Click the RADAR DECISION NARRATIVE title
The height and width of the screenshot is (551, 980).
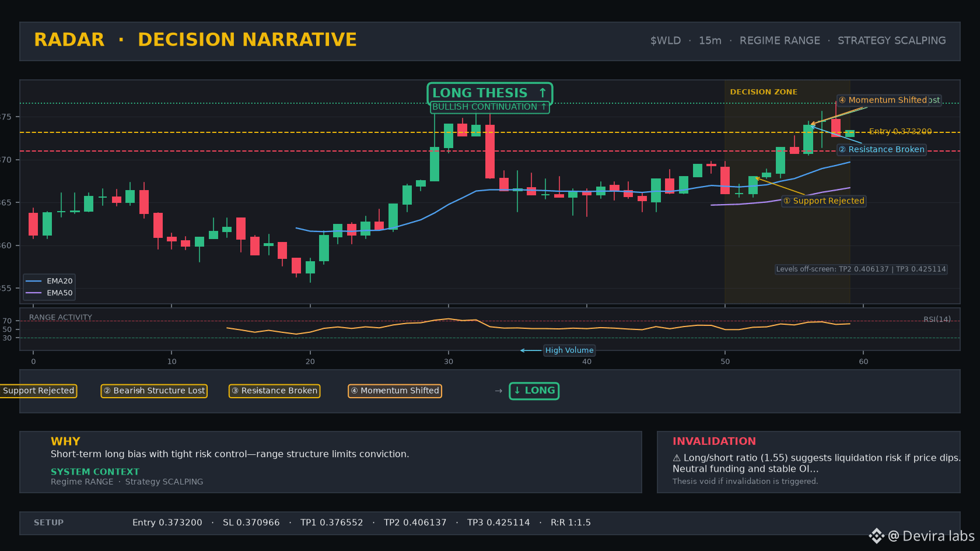(195, 40)
